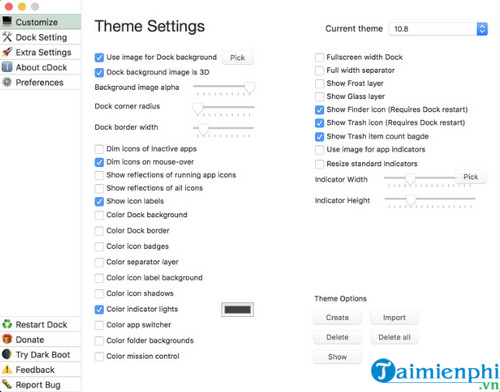Enable Fullscreen width Dock checkbox

pyautogui.click(x=319, y=57)
